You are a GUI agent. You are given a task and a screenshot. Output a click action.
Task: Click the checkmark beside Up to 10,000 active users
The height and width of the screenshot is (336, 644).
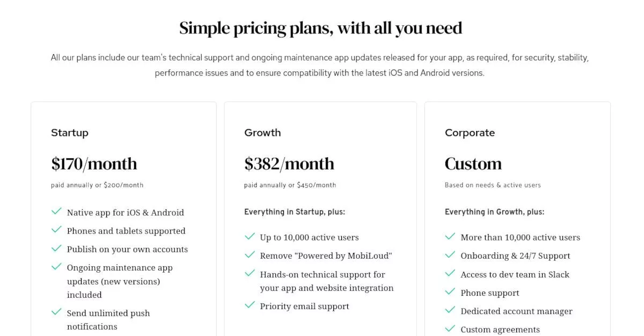click(x=250, y=236)
